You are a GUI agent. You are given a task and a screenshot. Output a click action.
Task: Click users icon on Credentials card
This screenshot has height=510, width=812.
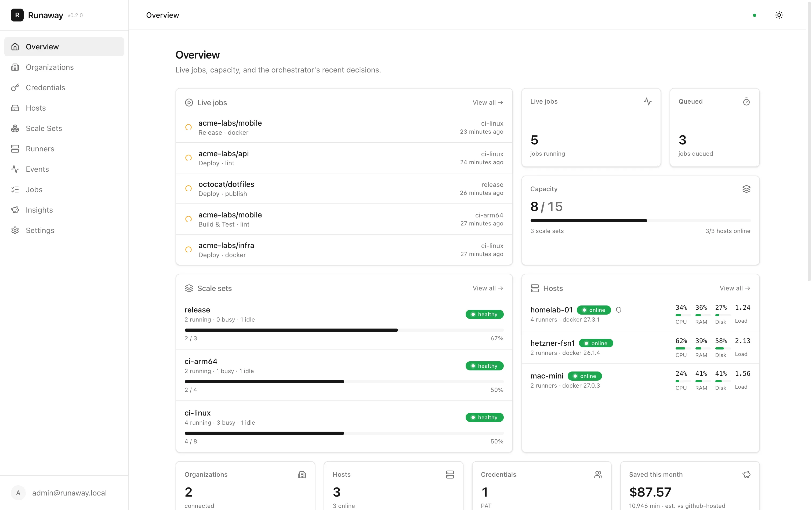598,475
